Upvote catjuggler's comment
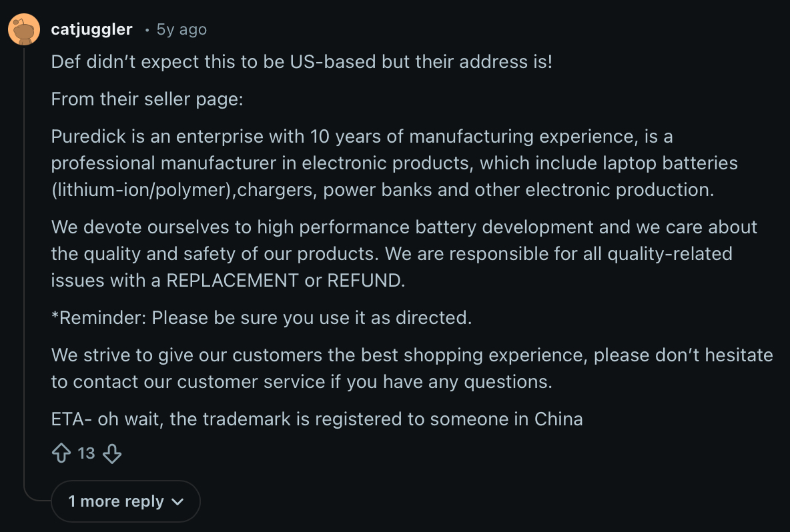Screen dimensions: 790x532 (x=61, y=454)
